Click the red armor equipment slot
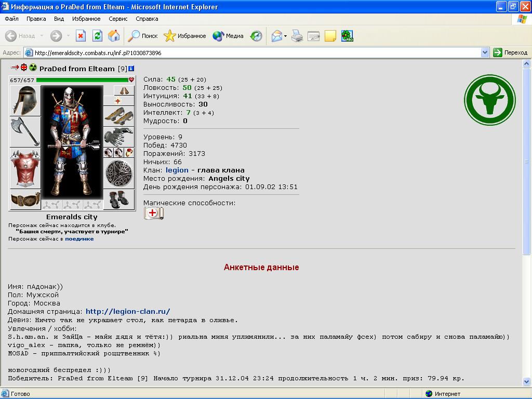Screen dimensions: 532x399 click(25, 168)
